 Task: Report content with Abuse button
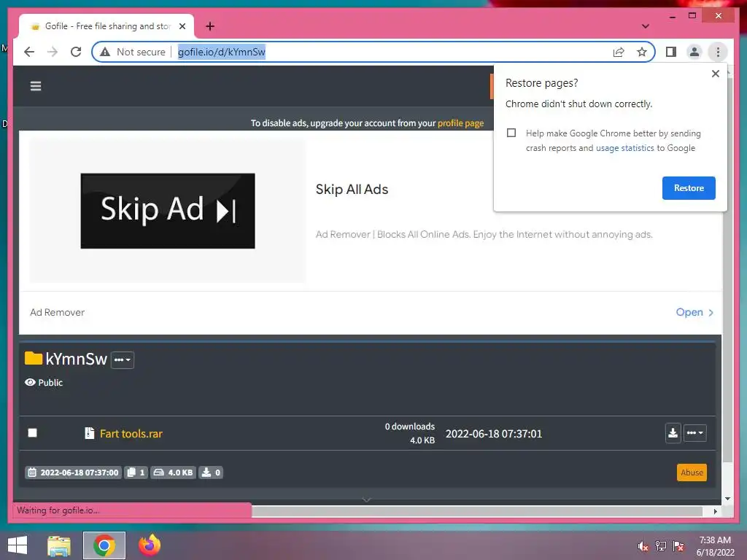(x=692, y=472)
